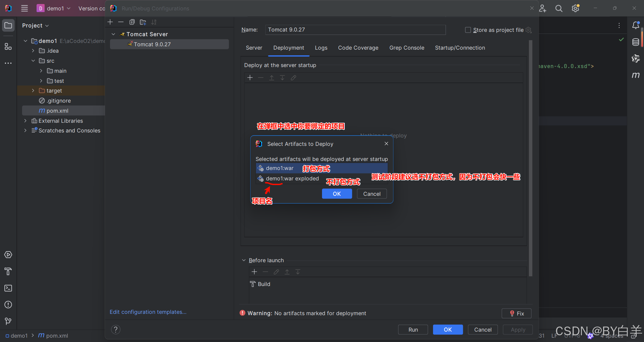Select the Build before-launch task
644x342 pixels.
[x=264, y=284]
